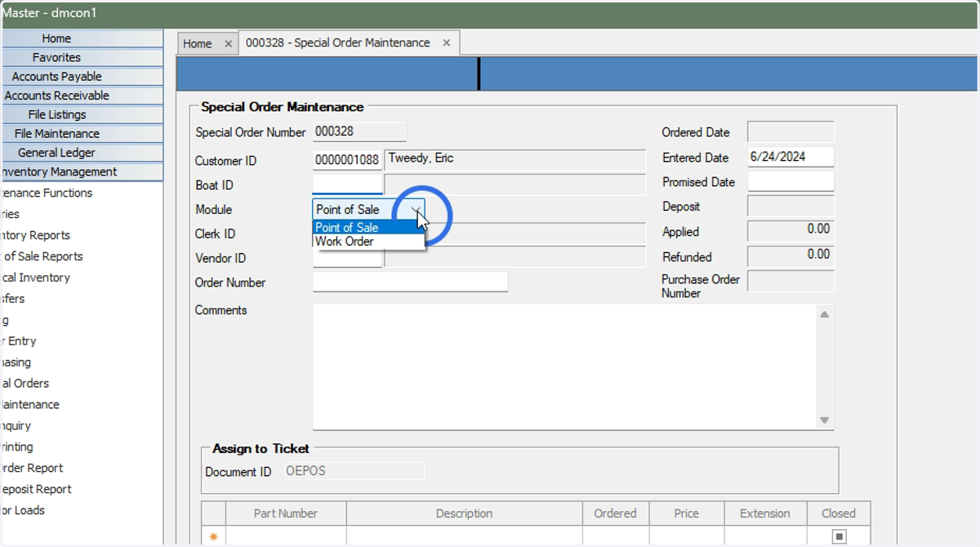The image size is (980, 547).
Task: Click the Applied amount 0.00
Action: coord(818,229)
